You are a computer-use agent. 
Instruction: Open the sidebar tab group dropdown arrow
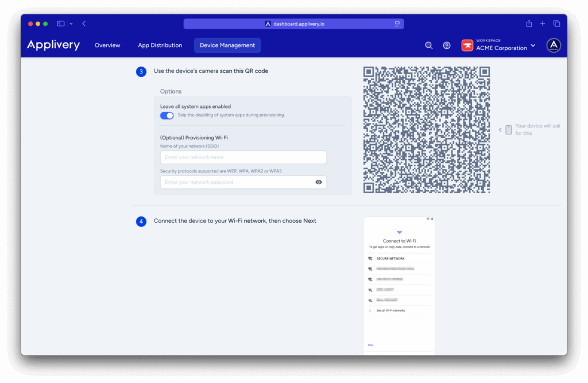click(71, 24)
